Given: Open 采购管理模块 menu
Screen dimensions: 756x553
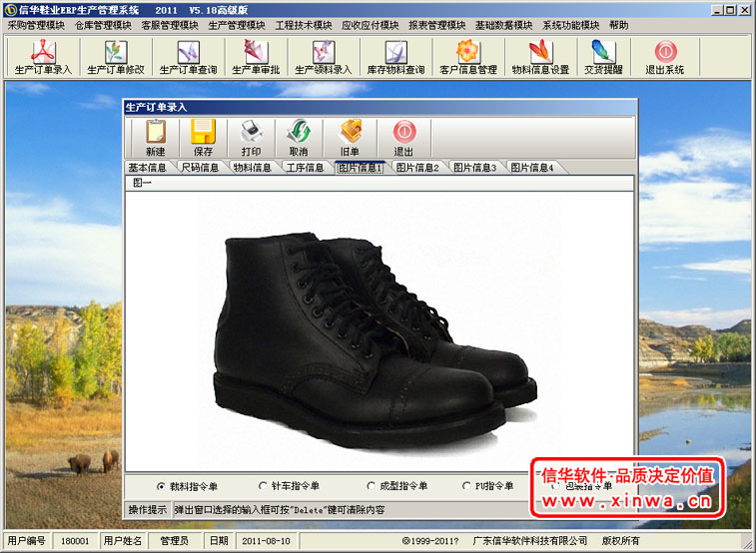Looking at the screenshot, I should [36, 26].
